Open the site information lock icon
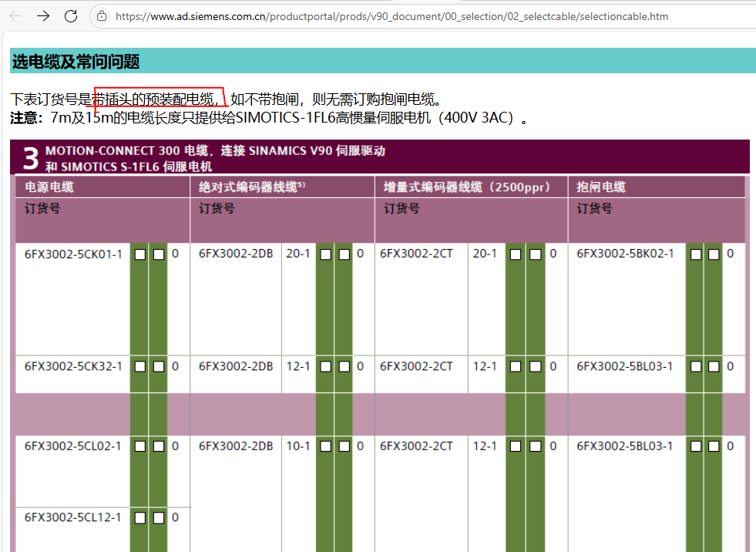This screenshot has width=756, height=552. coord(102,16)
